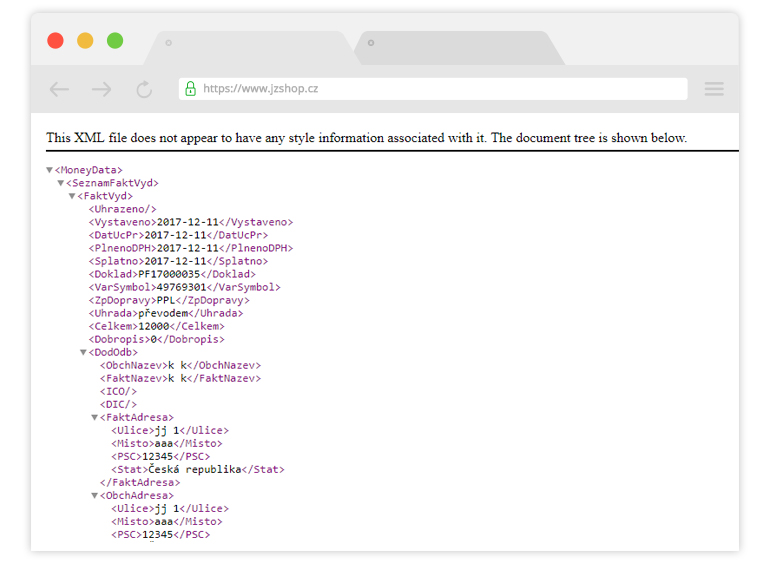
Task: Click the ObchNazev k k line
Action: coord(180,365)
